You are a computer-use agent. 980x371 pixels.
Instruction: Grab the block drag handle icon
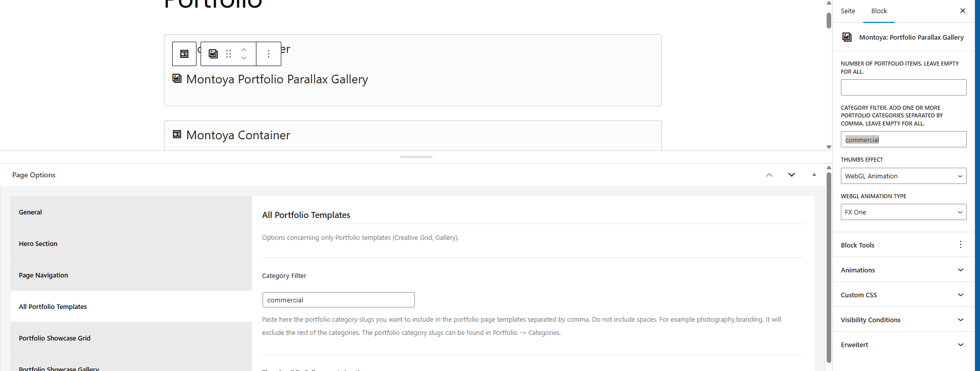click(228, 54)
